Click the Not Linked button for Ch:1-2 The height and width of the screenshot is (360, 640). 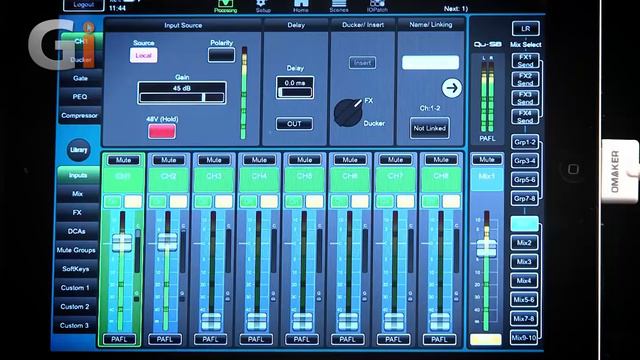click(x=430, y=128)
